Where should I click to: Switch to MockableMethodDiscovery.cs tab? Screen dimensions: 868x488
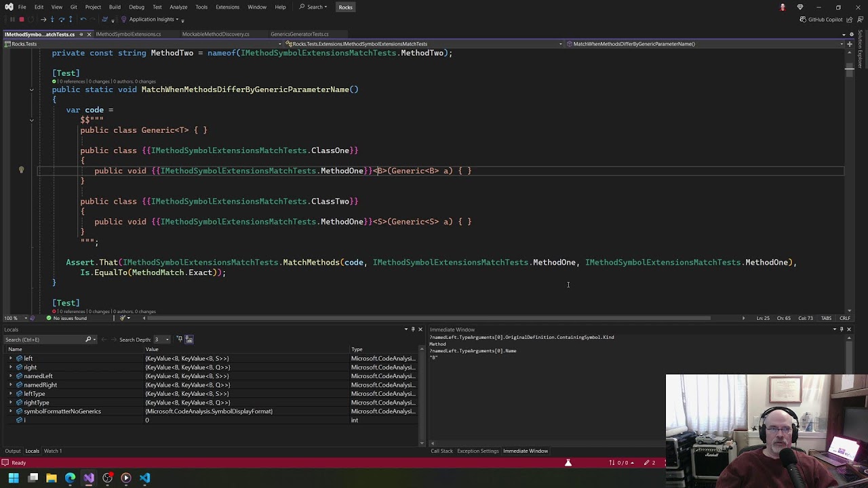click(x=216, y=34)
